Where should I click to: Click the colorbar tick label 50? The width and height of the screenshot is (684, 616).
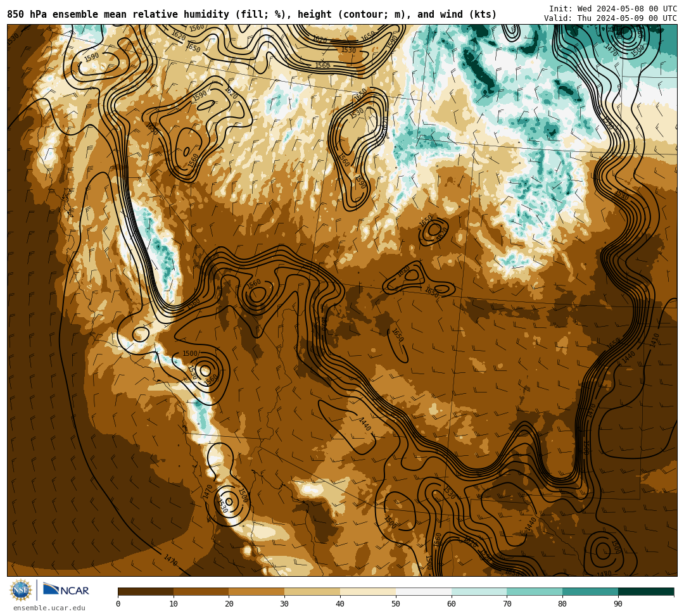pos(396,604)
